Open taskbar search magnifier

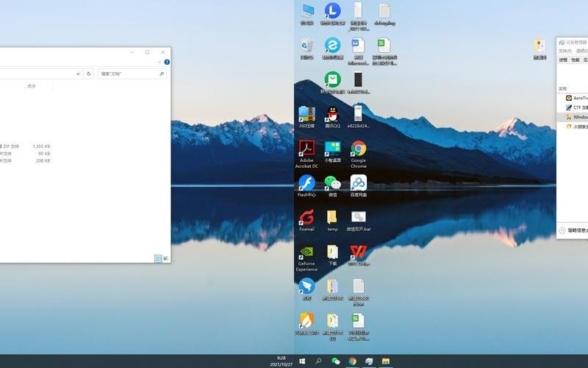(x=318, y=361)
